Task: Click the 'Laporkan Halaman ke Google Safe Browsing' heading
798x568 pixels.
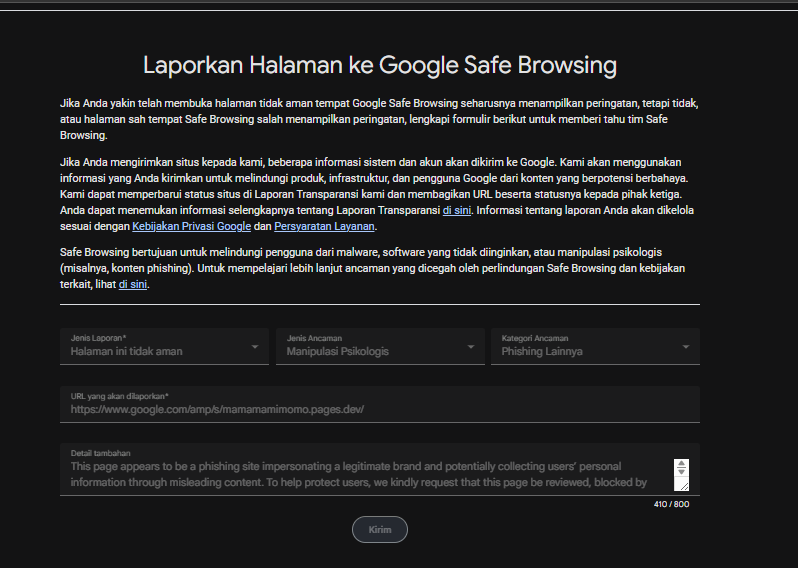Action: tap(380, 65)
